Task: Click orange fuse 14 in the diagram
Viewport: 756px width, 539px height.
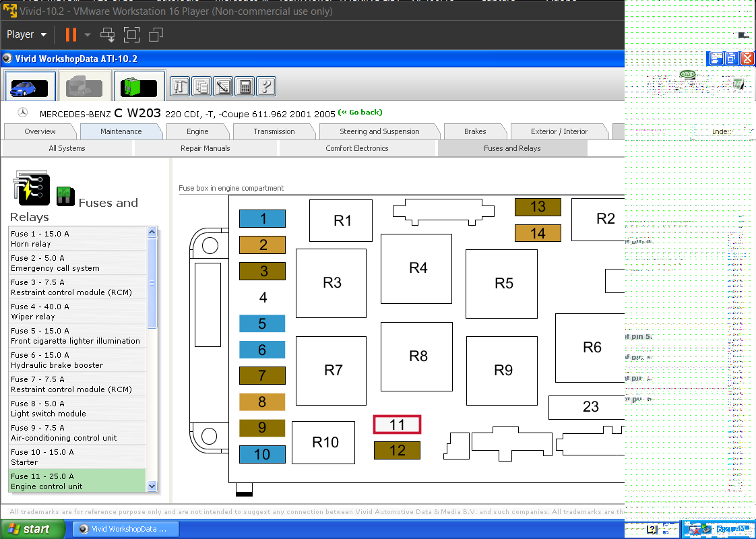Action: 538,233
